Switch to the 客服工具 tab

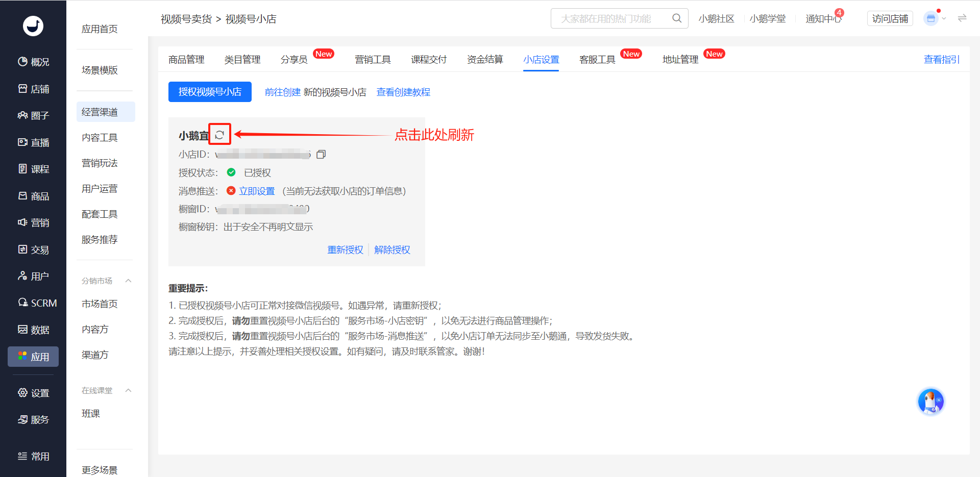click(597, 60)
